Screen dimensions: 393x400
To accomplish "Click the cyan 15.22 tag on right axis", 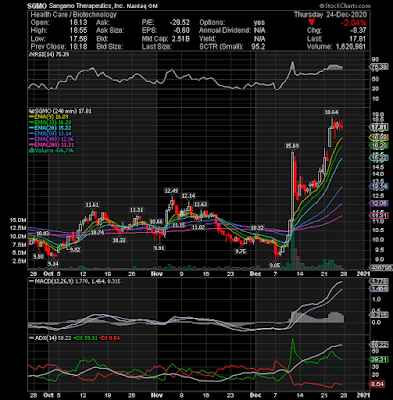I will [380, 158].
